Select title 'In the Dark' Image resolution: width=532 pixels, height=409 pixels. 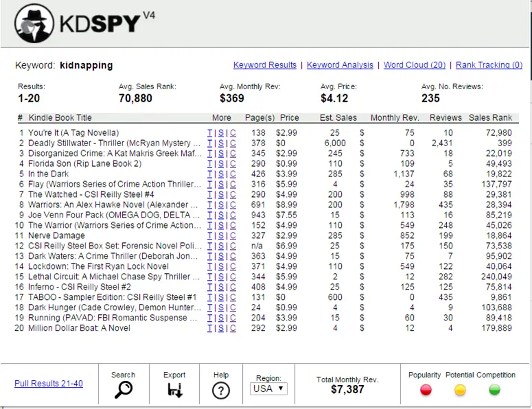pyautogui.click(x=48, y=174)
